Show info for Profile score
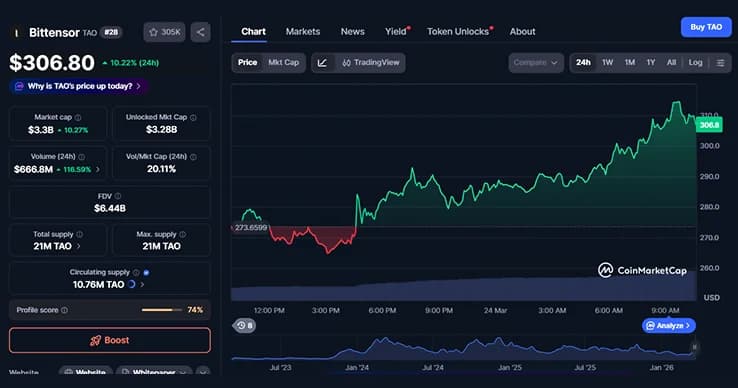This screenshot has width=738, height=388. coord(64,310)
